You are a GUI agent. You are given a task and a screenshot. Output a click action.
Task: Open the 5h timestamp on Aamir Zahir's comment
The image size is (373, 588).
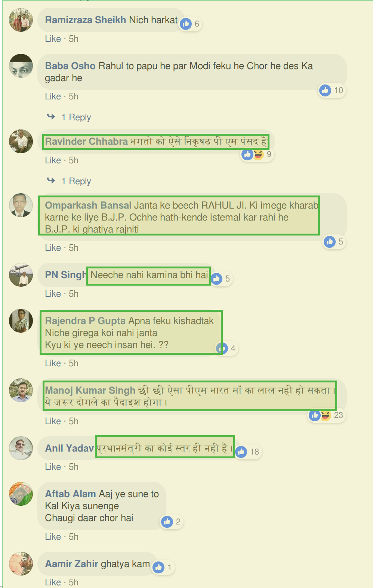[x=74, y=582]
